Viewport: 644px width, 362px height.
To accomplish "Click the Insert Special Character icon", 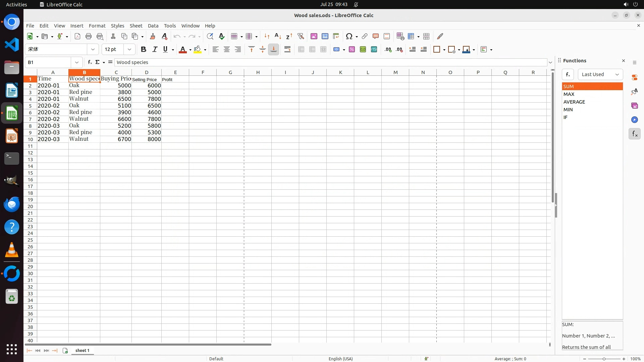I will pyautogui.click(x=349, y=36).
